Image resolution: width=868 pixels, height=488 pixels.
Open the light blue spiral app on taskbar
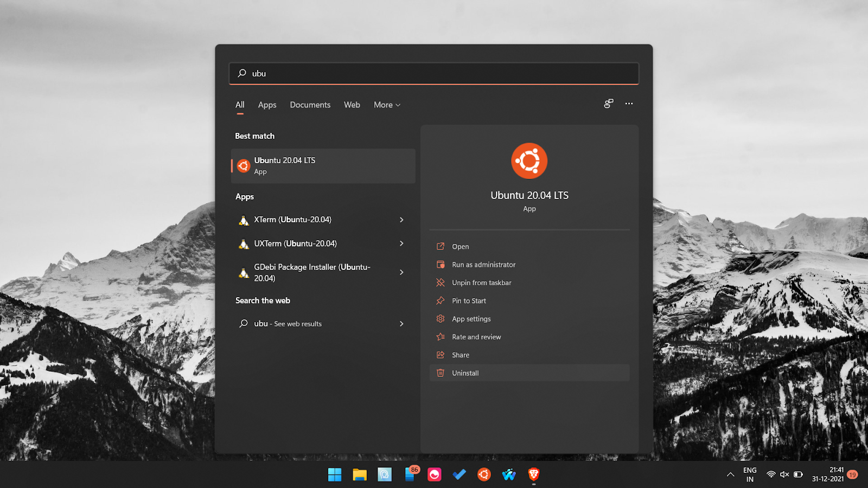click(x=385, y=474)
